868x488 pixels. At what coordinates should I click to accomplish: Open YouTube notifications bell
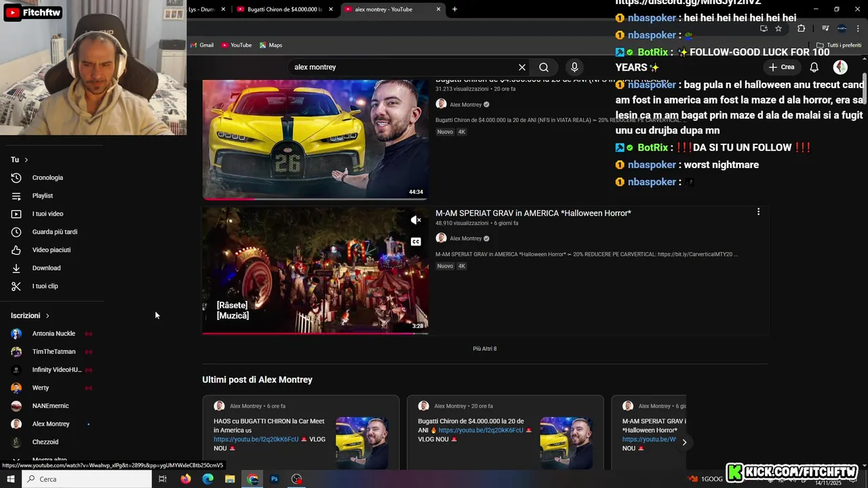814,67
